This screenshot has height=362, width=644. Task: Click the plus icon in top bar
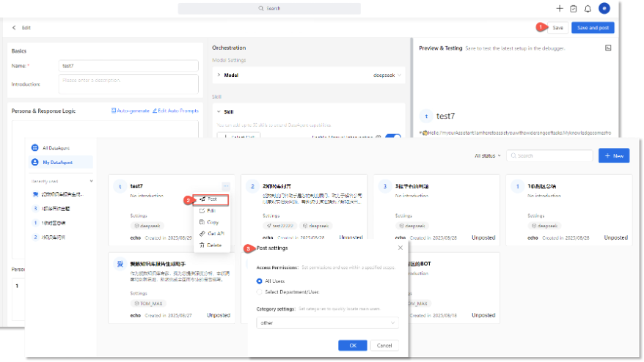[560, 9]
